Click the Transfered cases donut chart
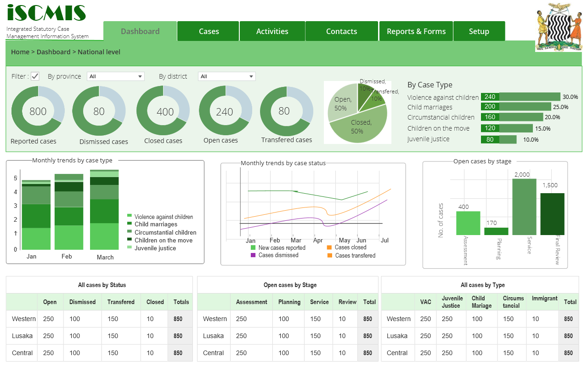Viewport: 588px width, 368px height. click(287, 111)
